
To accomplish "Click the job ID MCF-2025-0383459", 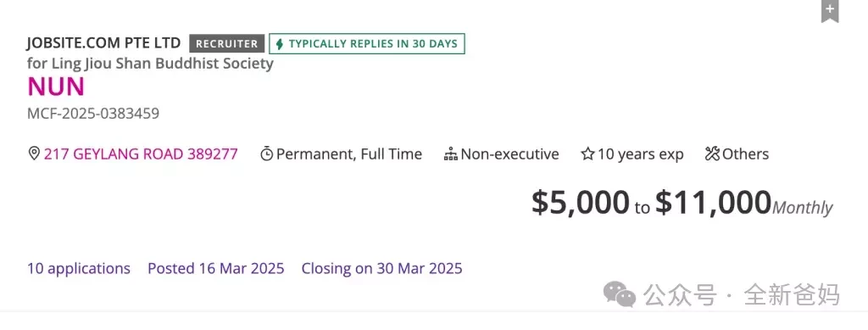I will tap(93, 114).
